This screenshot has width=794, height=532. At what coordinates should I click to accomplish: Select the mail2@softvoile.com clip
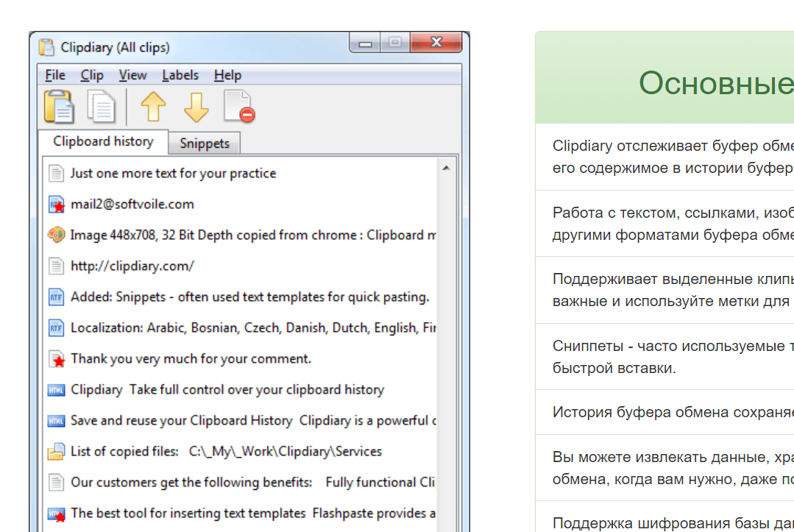pos(132,204)
